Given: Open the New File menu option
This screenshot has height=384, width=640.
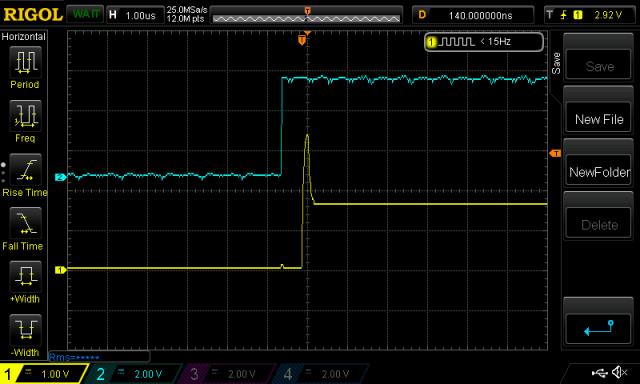Looking at the screenshot, I should [599, 118].
